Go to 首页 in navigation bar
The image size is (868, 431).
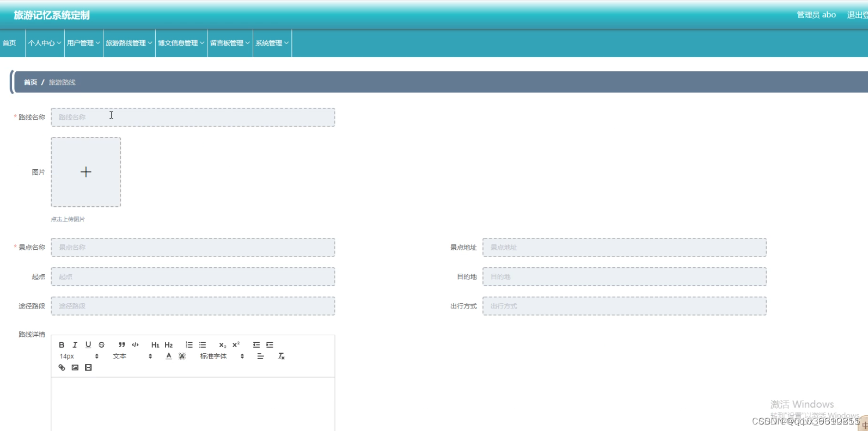(9, 43)
